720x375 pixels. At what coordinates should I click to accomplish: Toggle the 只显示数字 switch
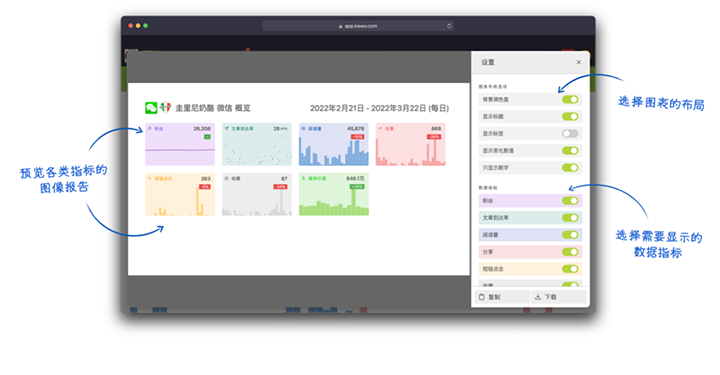570,168
